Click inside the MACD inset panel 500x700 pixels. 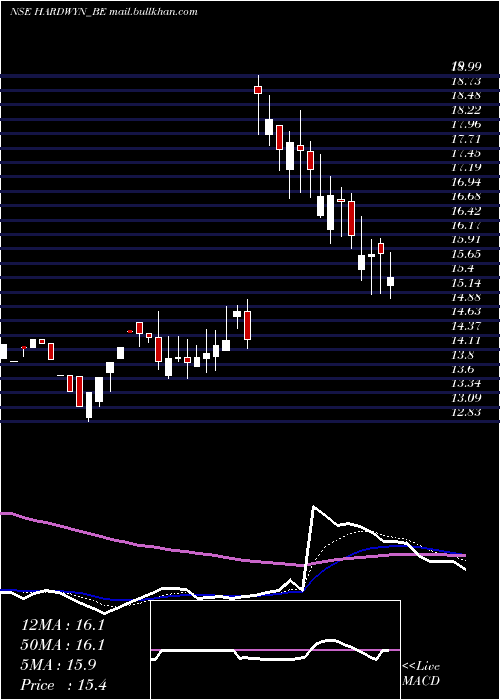275,650
